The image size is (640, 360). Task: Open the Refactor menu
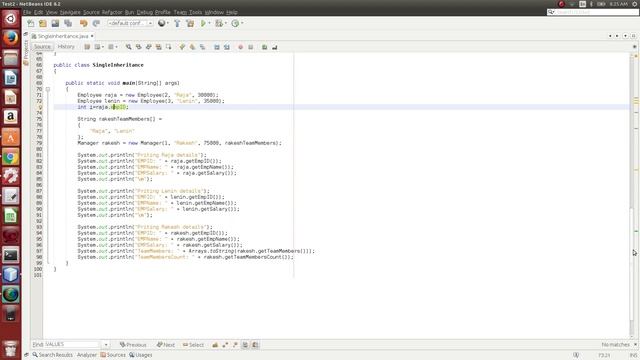[112, 12]
